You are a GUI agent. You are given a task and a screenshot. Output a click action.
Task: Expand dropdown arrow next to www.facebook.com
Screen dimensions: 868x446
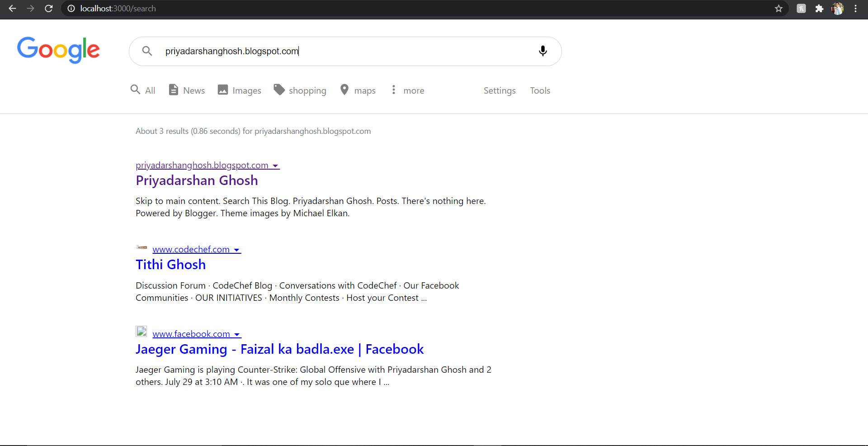237,335
